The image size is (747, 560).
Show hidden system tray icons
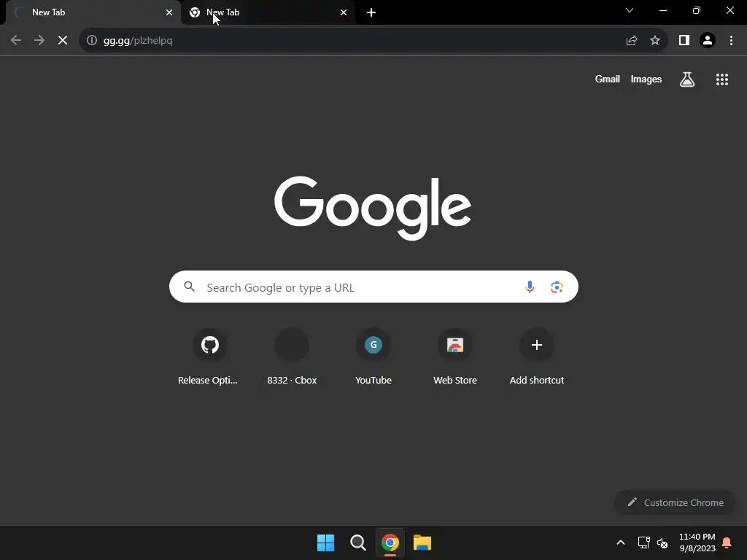click(621, 542)
